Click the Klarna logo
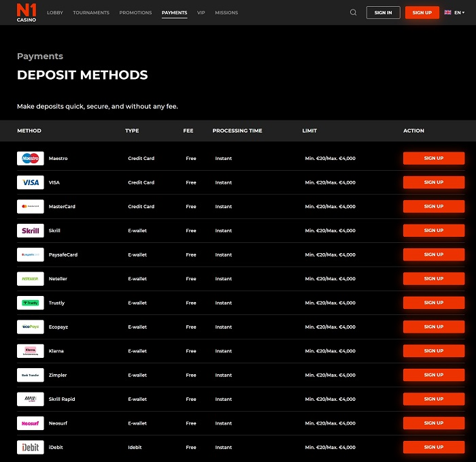 tap(31, 351)
